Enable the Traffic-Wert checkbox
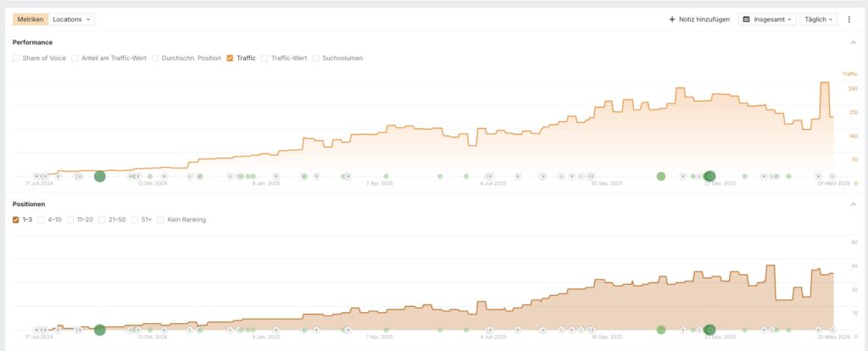 click(x=264, y=58)
